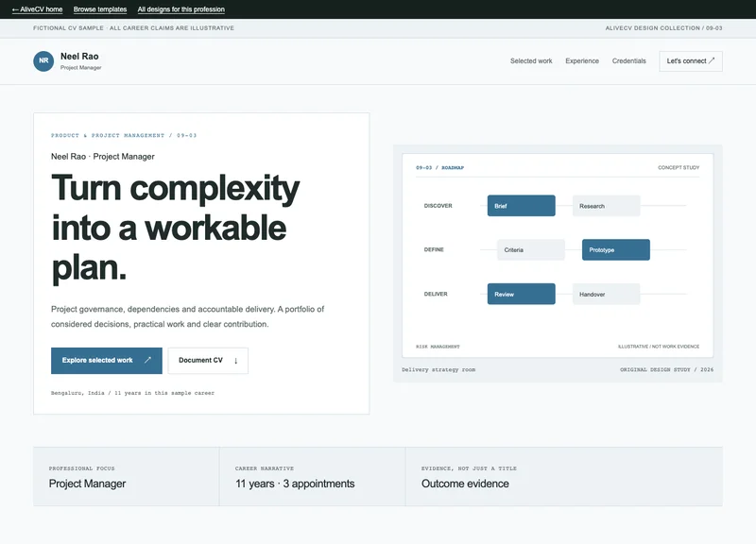Click Turn complexity into a workable plan headline
756x544 pixels.
pyautogui.click(x=176, y=228)
